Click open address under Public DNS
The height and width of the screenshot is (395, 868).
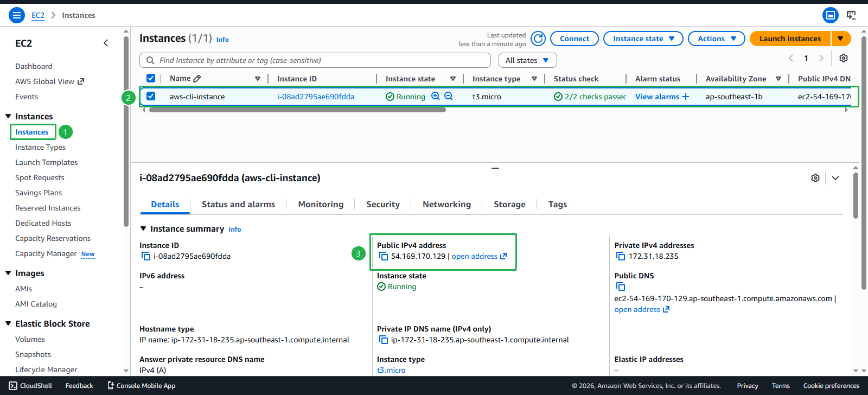(642, 309)
